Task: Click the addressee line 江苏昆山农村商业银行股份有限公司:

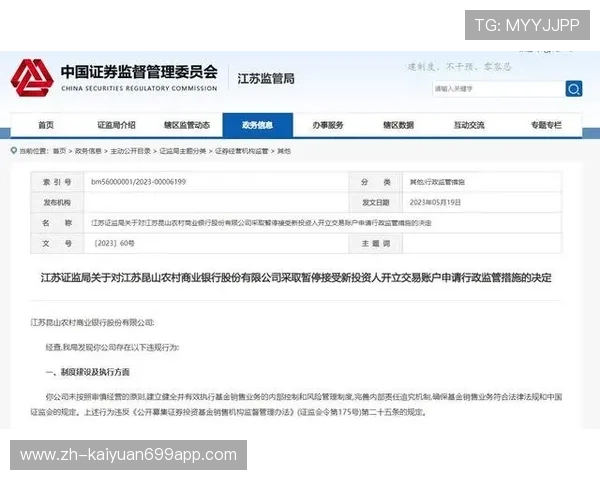Action: pos(92,323)
